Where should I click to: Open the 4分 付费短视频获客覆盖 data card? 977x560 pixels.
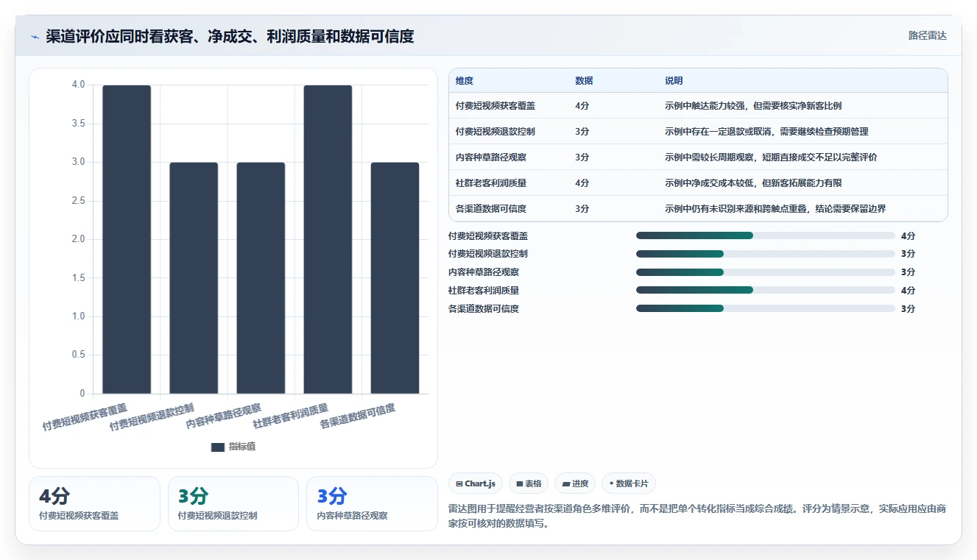tap(94, 503)
